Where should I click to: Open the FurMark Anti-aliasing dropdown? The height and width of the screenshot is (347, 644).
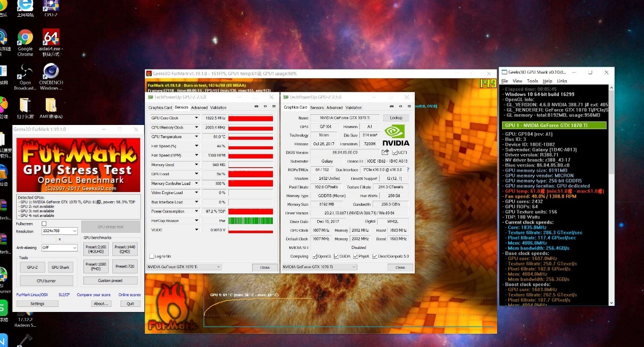(x=59, y=248)
